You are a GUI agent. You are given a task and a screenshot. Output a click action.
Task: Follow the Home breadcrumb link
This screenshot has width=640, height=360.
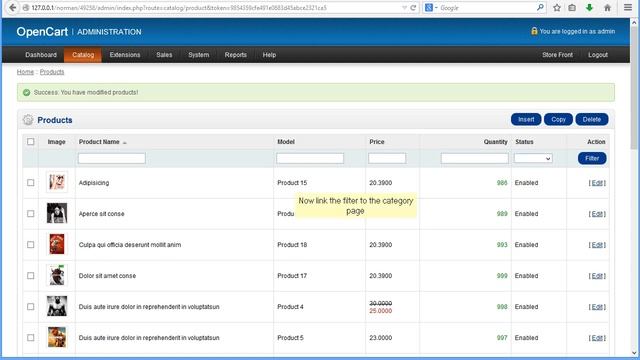click(x=25, y=72)
